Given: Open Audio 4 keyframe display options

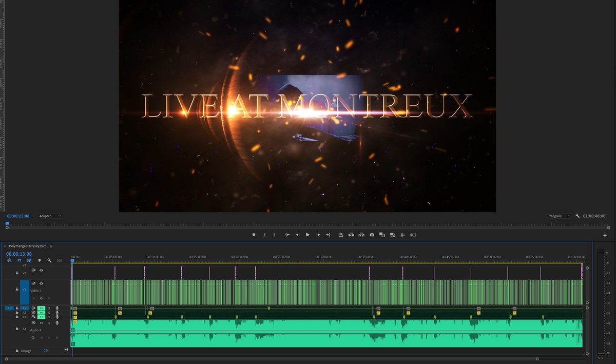Looking at the screenshot, I should (x=33, y=338).
